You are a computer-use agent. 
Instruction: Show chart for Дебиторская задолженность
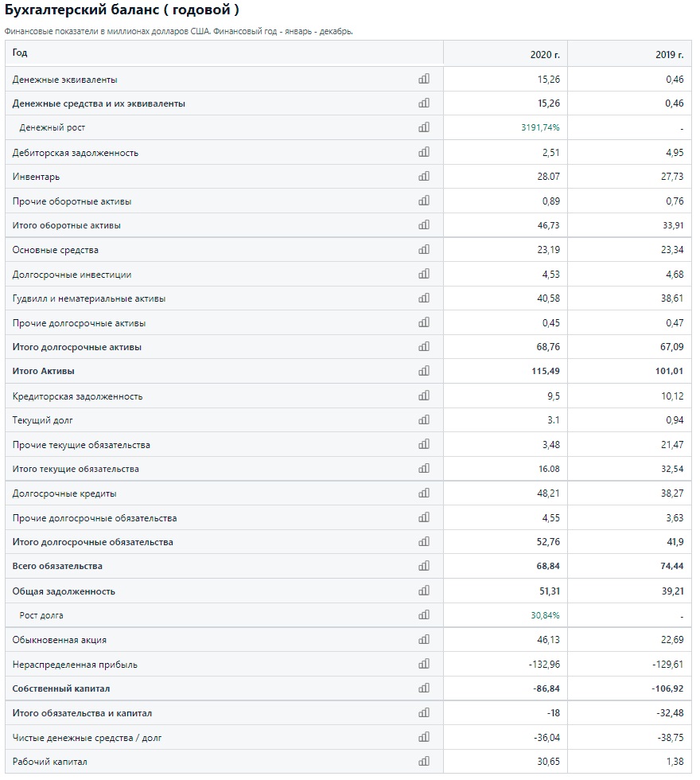(x=423, y=152)
